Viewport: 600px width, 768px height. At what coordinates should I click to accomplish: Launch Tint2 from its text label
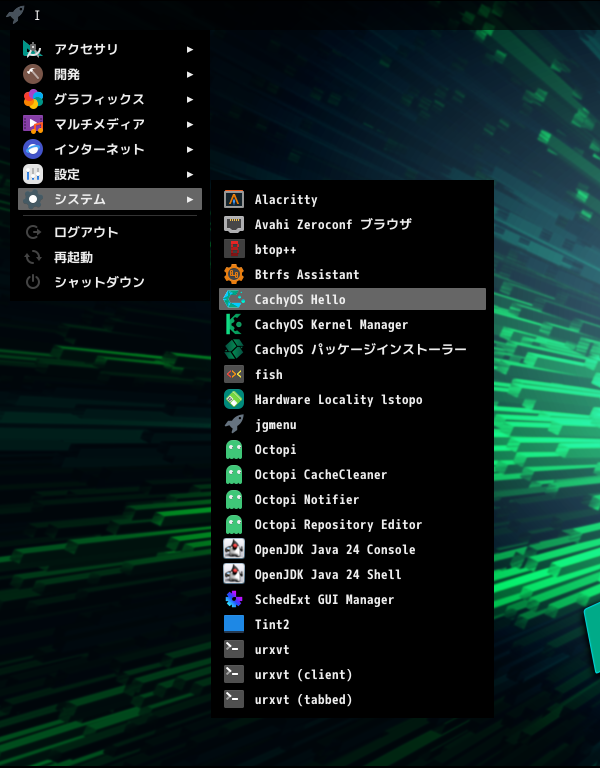pyautogui.click(x=272, y=624)
